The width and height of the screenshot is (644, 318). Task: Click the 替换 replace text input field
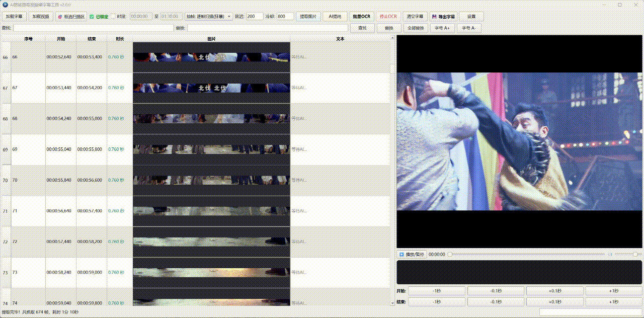click(x=268, y=28)
